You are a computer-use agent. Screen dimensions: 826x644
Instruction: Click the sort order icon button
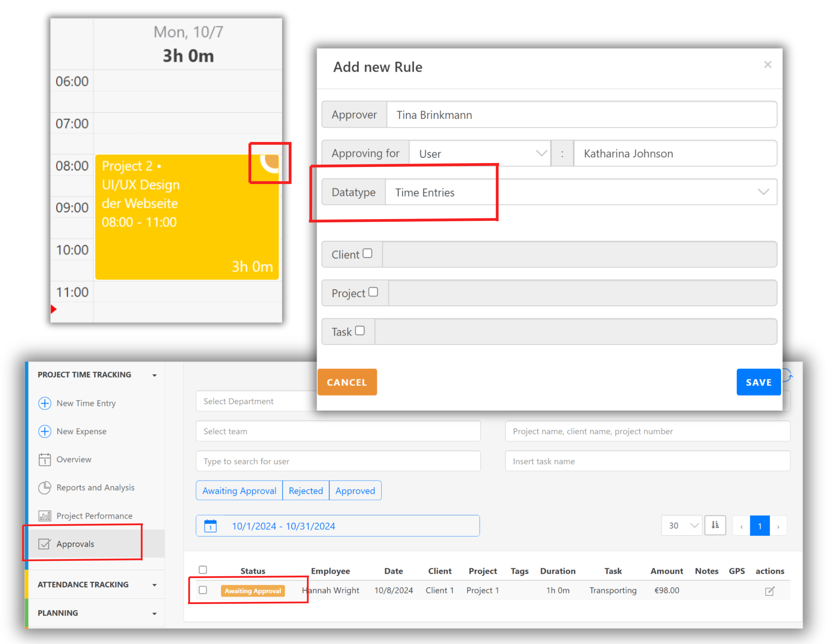(715, 525)
